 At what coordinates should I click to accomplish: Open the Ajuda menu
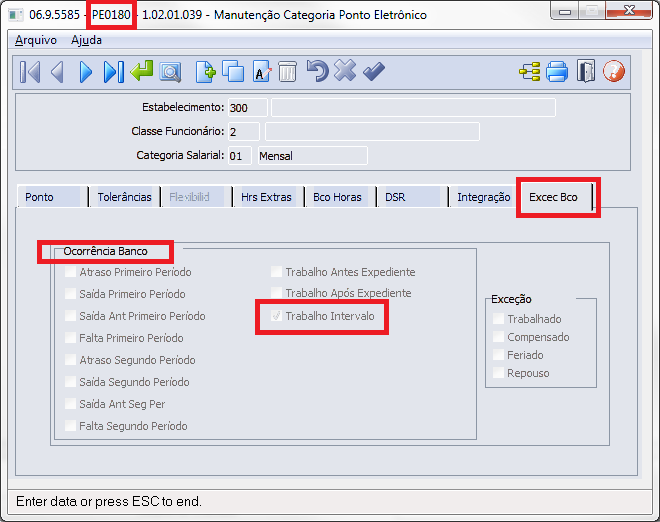(86, 40)
